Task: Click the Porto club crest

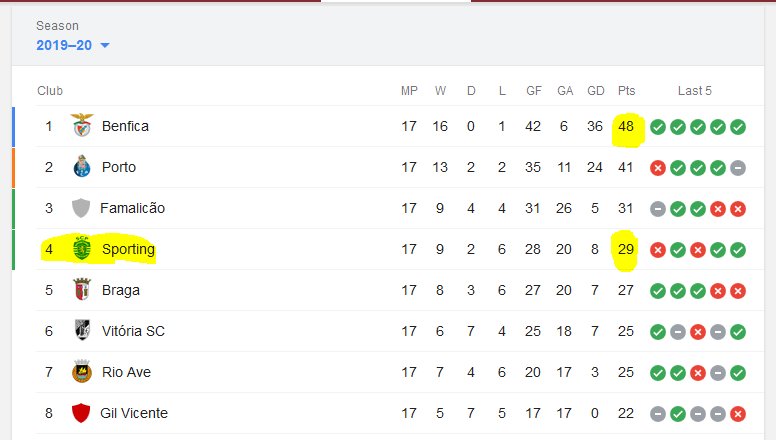Action: [x=82, y=166]
